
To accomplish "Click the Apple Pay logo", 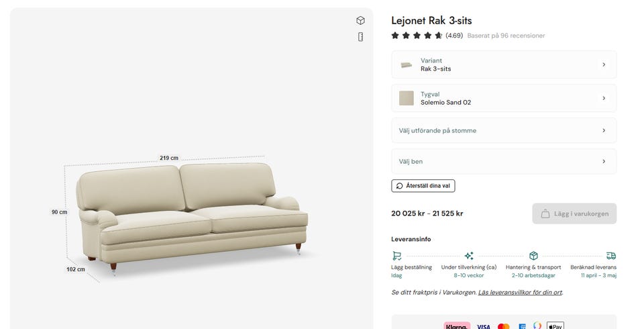I will click(555, 326).
